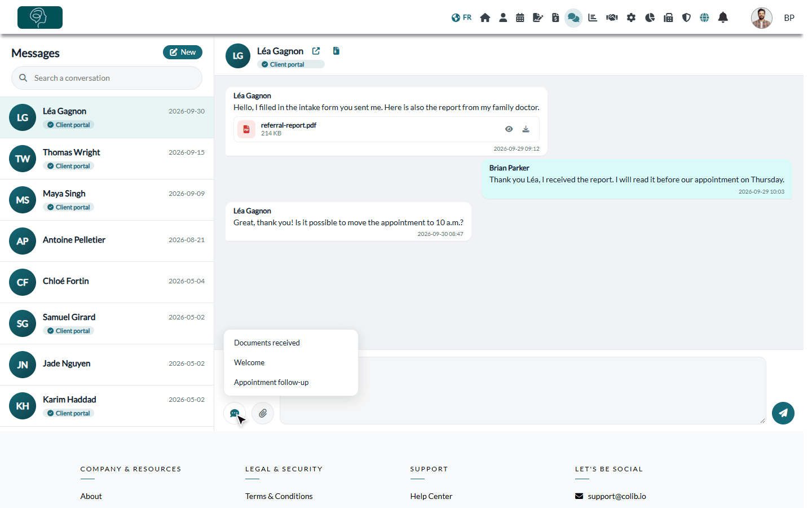Select the Appointment follow-up template
This screenshot has width=812, height=508.
pyautogui.click(x=291, y=382)
